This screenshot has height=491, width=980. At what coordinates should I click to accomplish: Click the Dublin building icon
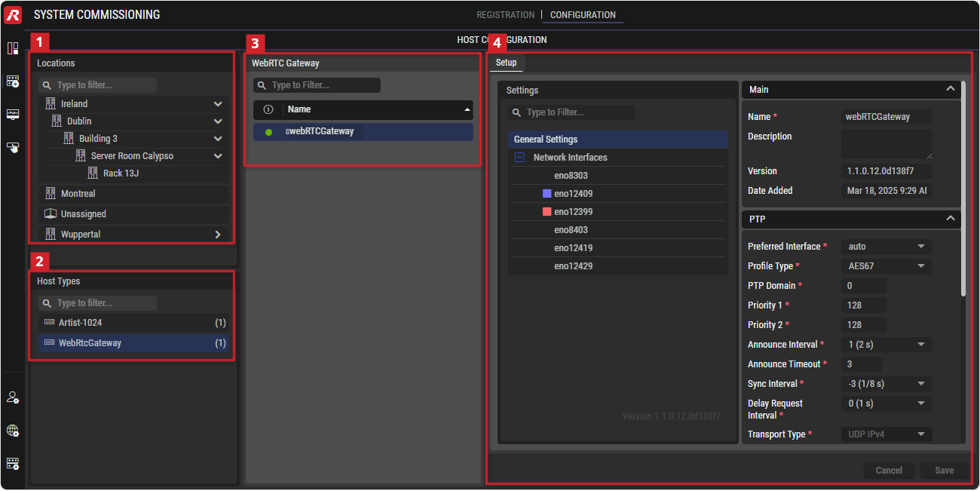click(57, 121)
